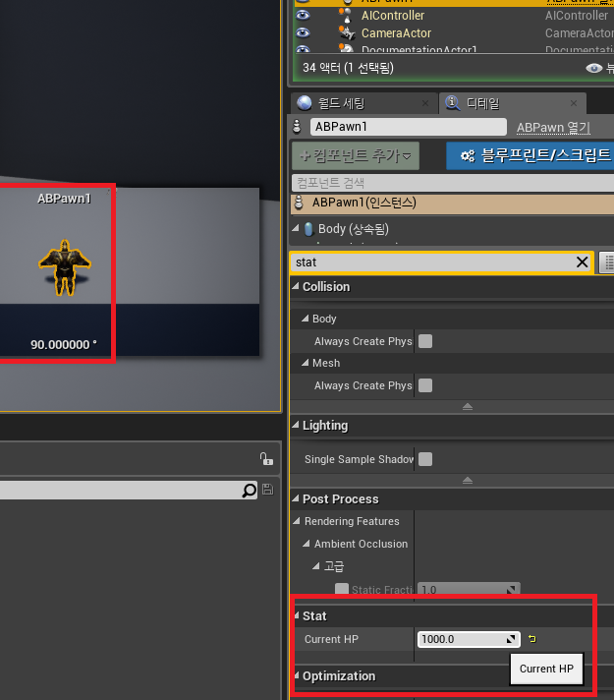
Task: Click the ABPawn1(인스턴스) pawn icon
Action: 299,203
